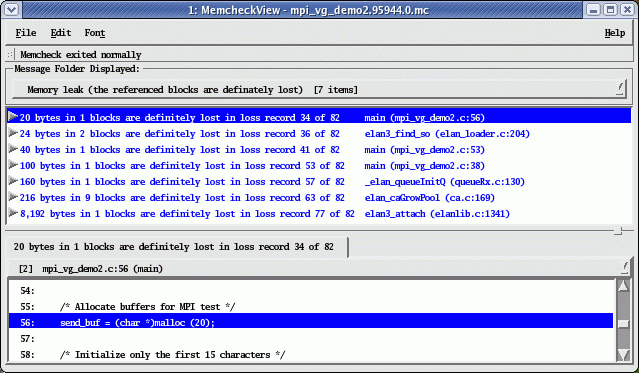Click the pane splitter sash handle
This screenshot has width=639, height=373.
[x=618, y=231]
